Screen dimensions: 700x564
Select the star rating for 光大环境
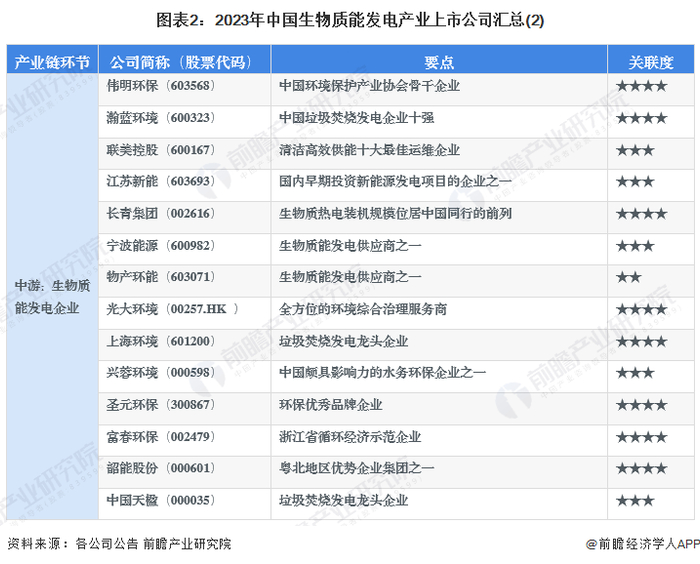[x=642, y=309]
